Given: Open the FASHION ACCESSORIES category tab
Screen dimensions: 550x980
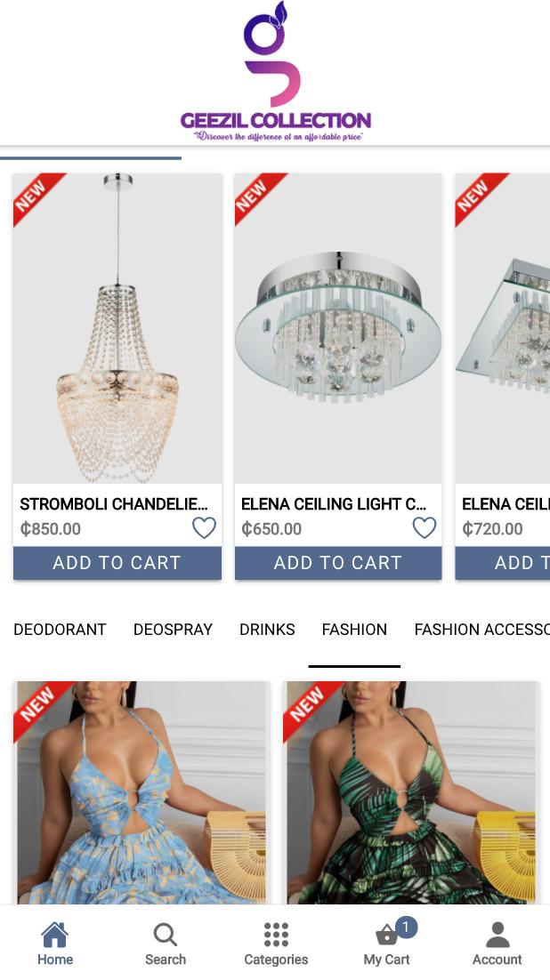Looking at the screenshot, I should click(x=481, y=630).
